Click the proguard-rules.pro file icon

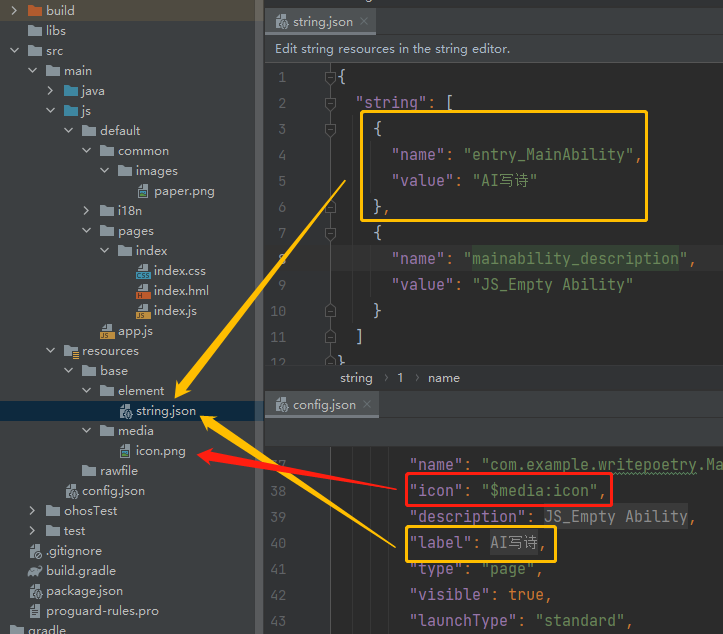pyautogui.click(x=35, y=611)
